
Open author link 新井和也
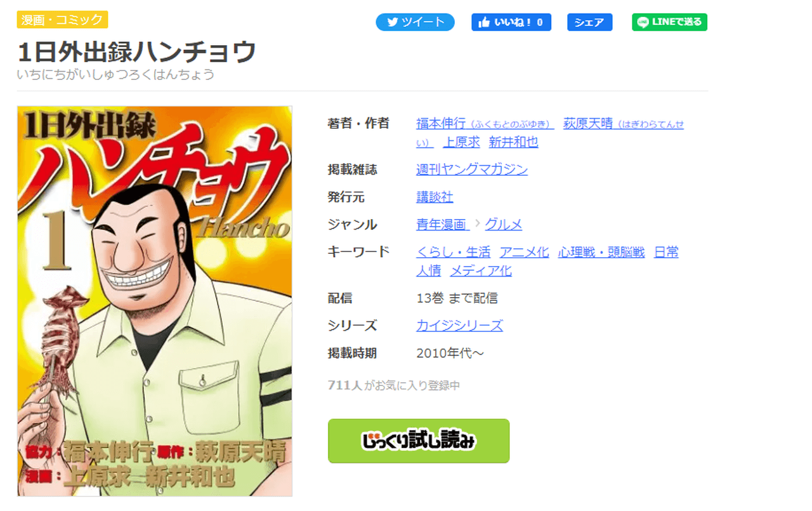pos(513,142)
